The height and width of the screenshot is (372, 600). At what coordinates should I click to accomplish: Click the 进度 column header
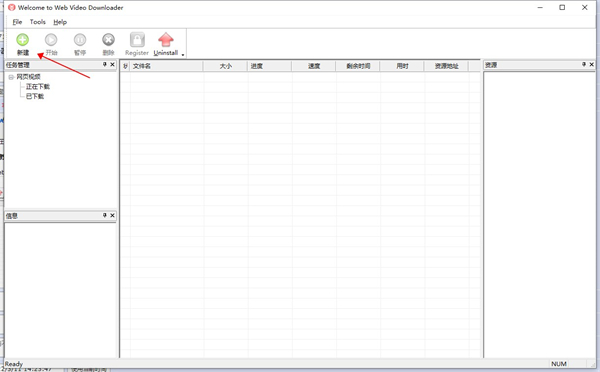pos(270,66)
